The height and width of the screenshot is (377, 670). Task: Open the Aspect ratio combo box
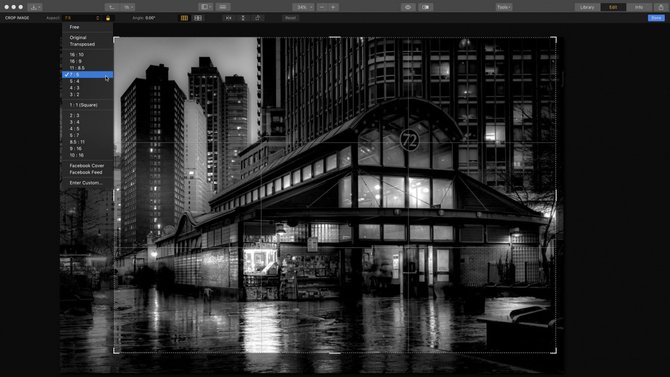click(82, 18)
